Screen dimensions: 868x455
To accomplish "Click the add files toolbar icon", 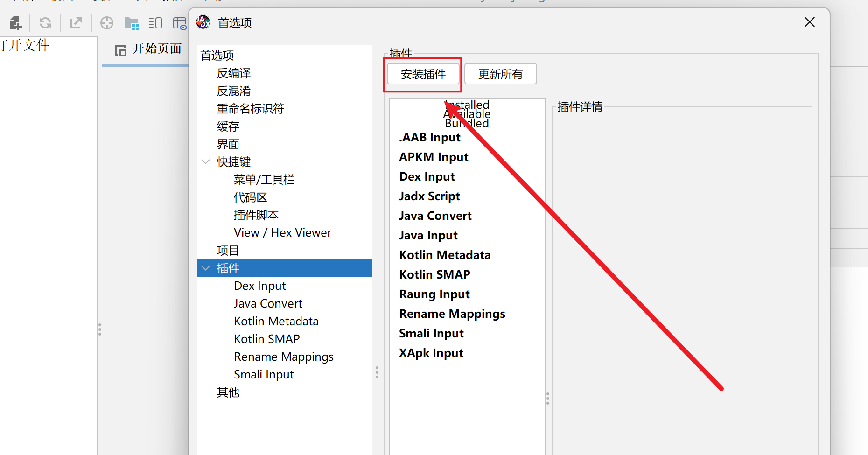I will tap(15, 23).
